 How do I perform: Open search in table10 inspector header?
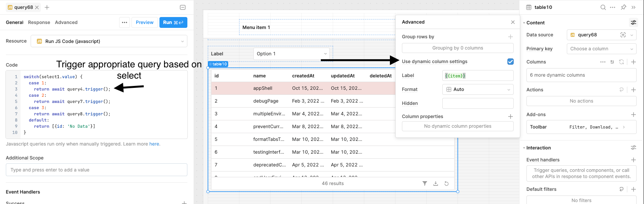coord(603,7)
